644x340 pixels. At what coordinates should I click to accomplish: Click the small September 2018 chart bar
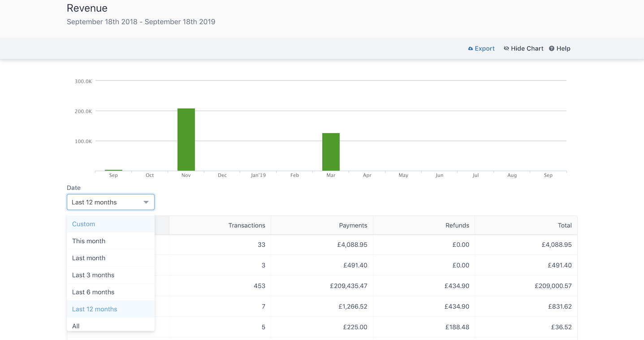tap(113, 170)
